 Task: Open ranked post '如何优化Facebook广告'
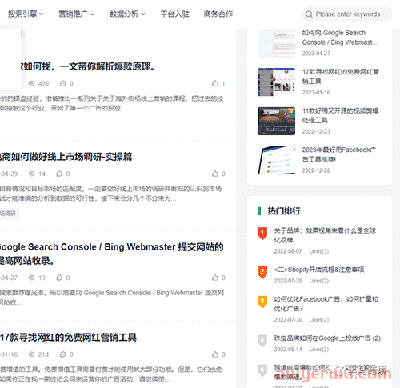coord(326,304)
